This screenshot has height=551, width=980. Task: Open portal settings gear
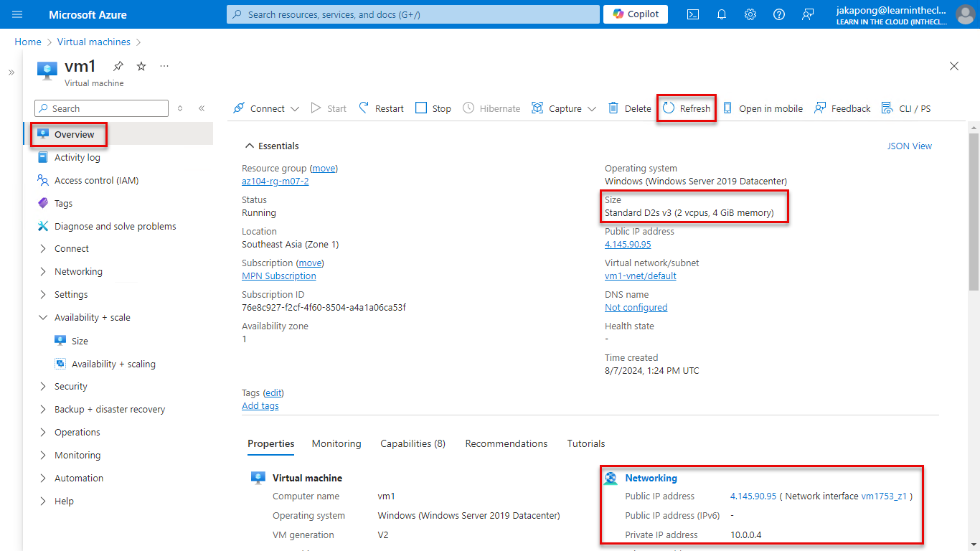pos(750,14)
